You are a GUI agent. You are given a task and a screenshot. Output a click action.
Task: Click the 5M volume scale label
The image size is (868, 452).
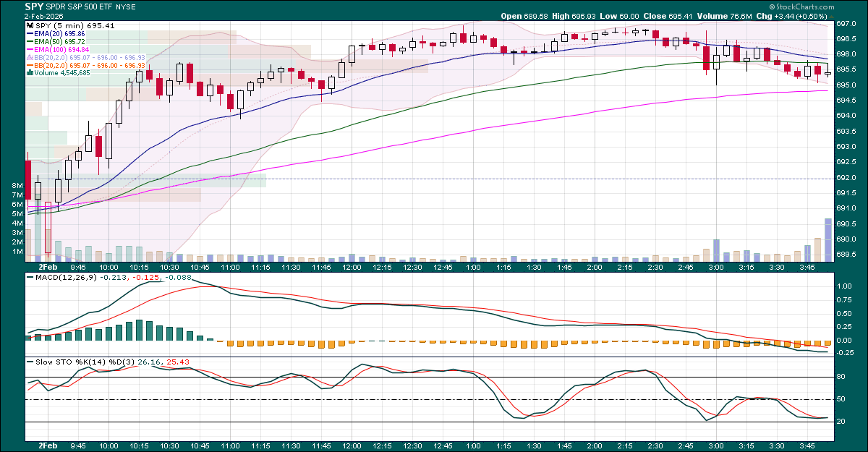click(x=17, y=214)
